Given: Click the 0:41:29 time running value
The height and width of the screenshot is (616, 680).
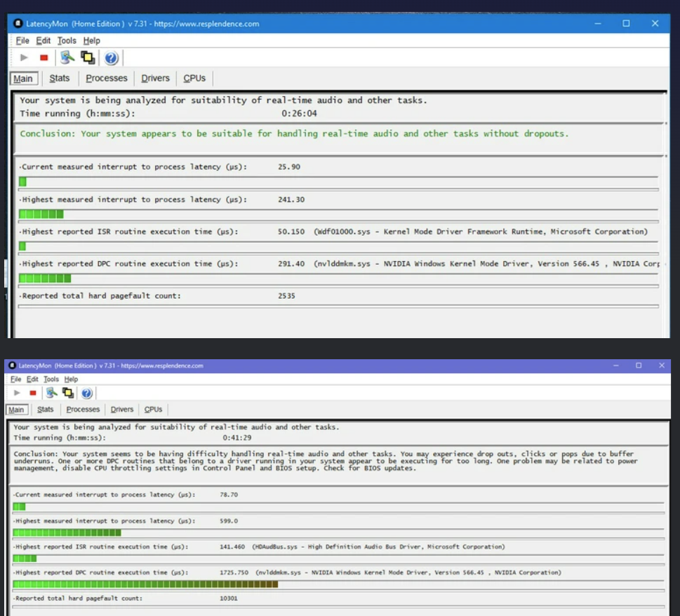Looking at the screenshot, I should [236, 438].
